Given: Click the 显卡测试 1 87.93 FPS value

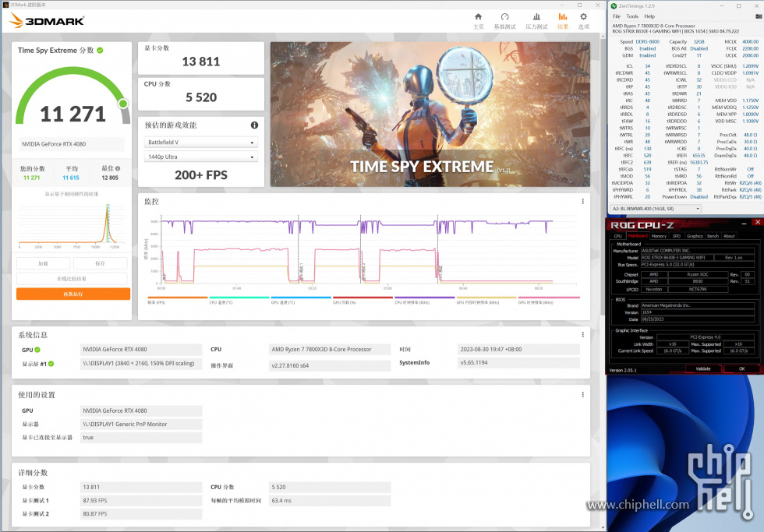Looking at the screenshot, I should click(x=141, y=500).
